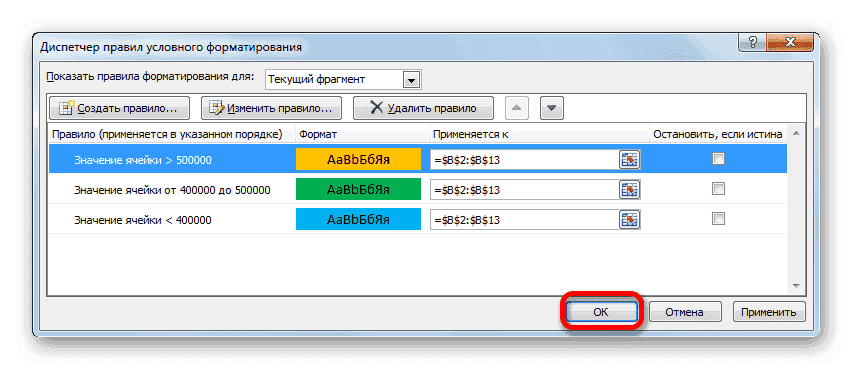Collapse range dialog for the > 500000 rule
Image resolution: width=853 pixels, height=370 pixels.
click(629, 159)
